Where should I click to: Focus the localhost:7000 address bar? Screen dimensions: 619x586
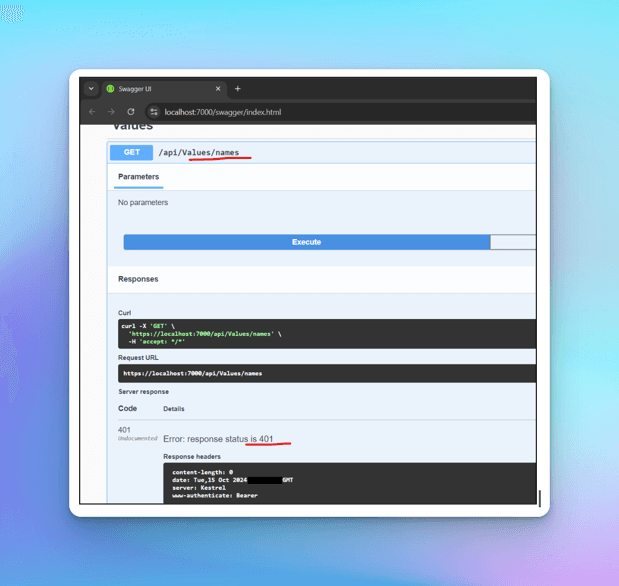(x=341, y=112)
